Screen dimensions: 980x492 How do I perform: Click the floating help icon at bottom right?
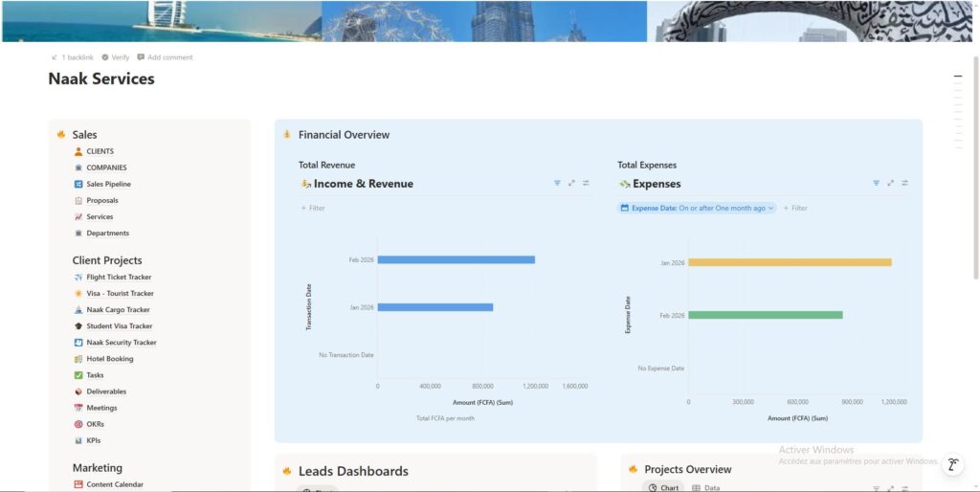(952, 465)
